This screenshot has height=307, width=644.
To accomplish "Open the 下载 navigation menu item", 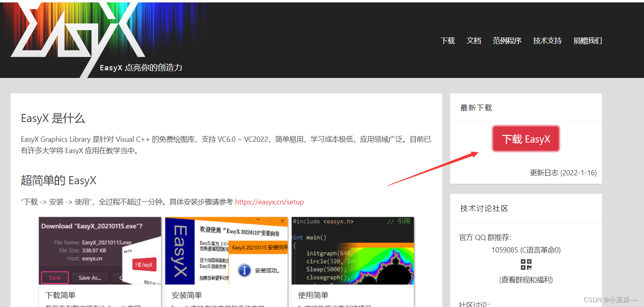I will (x=448, y=41).
